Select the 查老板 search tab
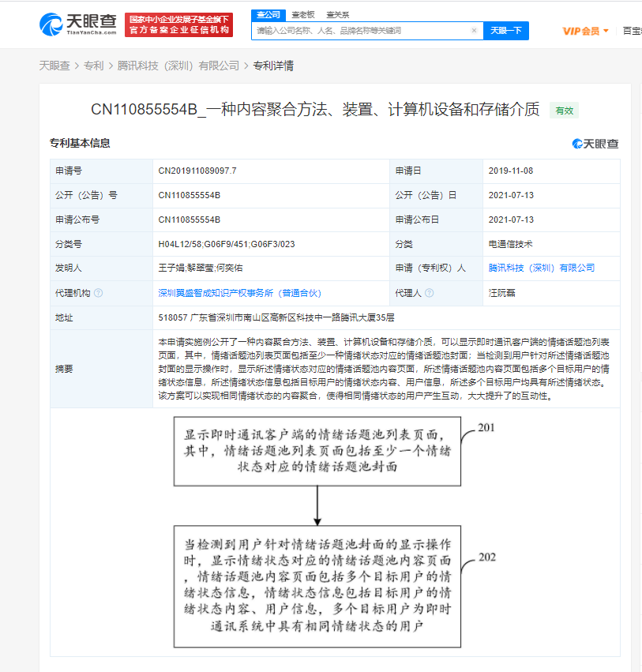The image size is (642, 672). point(303,15)
